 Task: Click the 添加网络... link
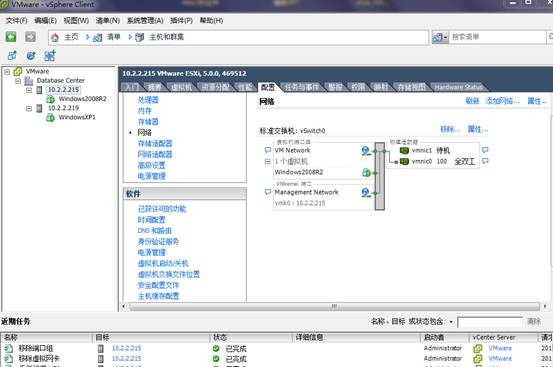tap(503, 101)
